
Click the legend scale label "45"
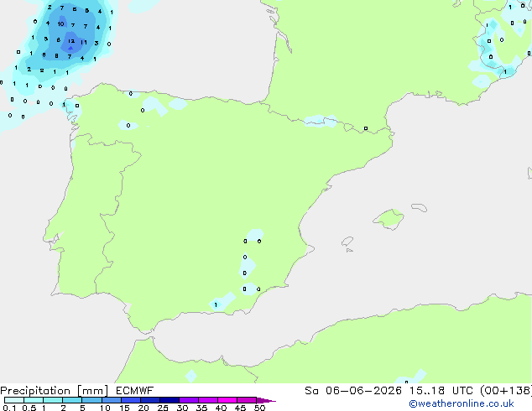point(240,408)
